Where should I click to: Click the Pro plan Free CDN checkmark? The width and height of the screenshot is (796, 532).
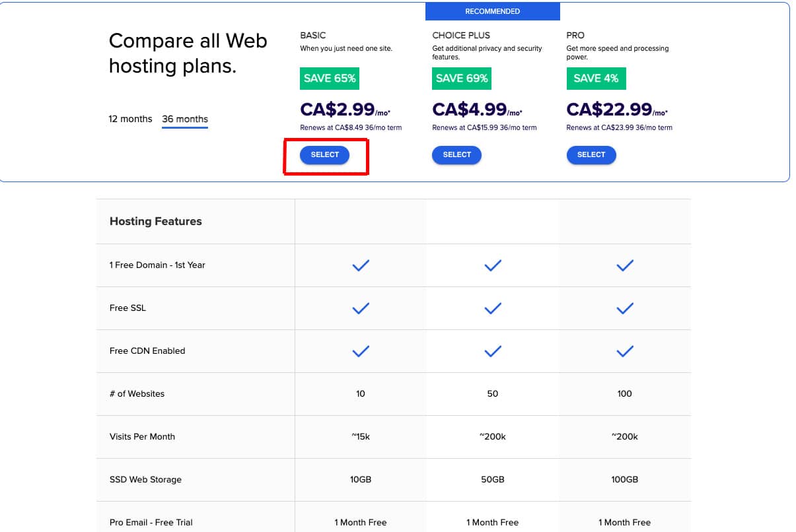624,351
